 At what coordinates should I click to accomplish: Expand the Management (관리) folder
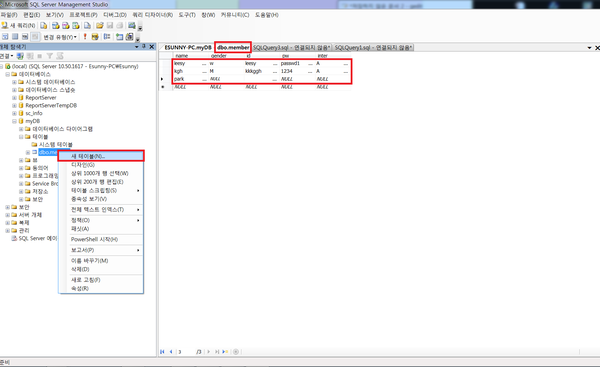[x=7, y=230]
